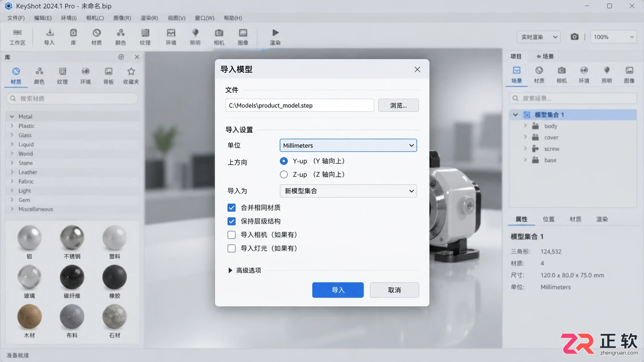Image resolution: width=644 pixels, height=362 pixels.
Task: Select the 颜色 tab icon in library panel
Action: [x=39, y=72]
